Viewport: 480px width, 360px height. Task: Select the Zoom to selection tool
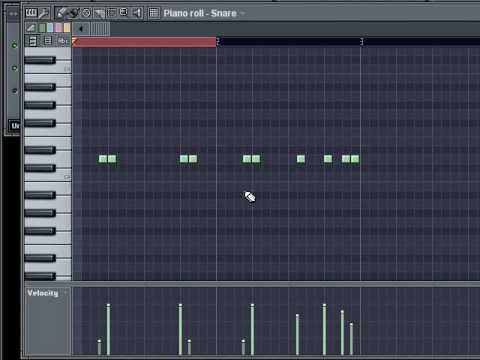[x=124, y=13]
